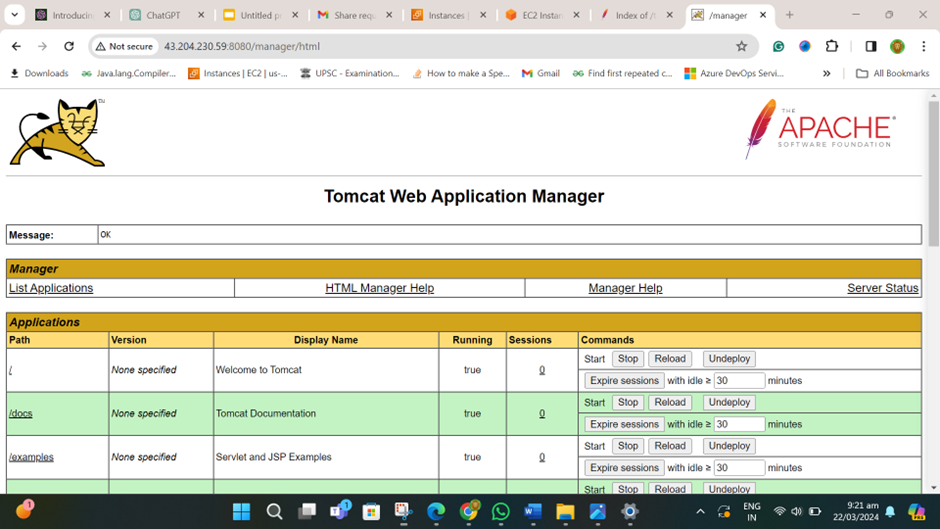Edit idle minutes field for /examples

(739, 468)
